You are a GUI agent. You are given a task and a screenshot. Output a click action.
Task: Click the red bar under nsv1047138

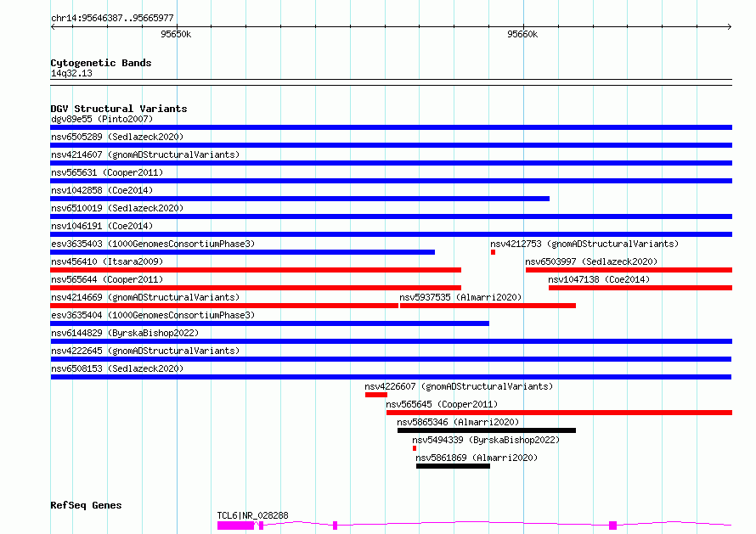coord(640,288)
